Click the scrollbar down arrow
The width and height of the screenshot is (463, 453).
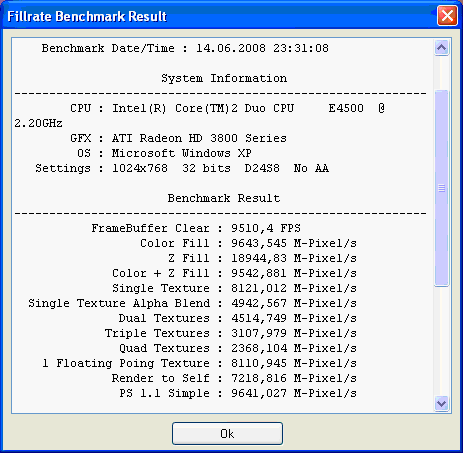coord(442,404)
